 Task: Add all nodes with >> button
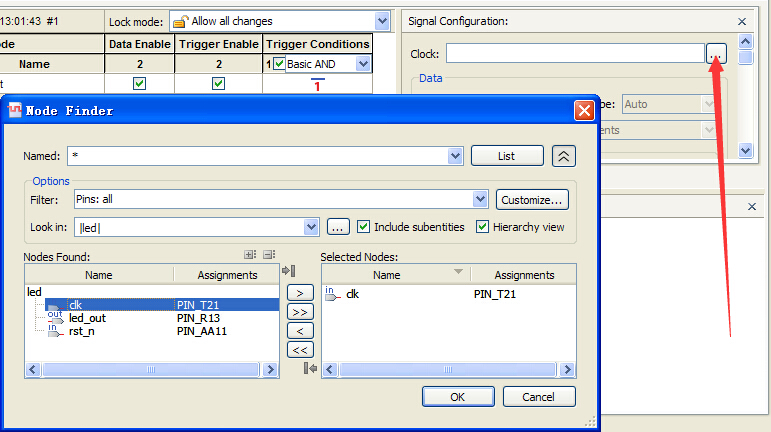pos(299,312)
